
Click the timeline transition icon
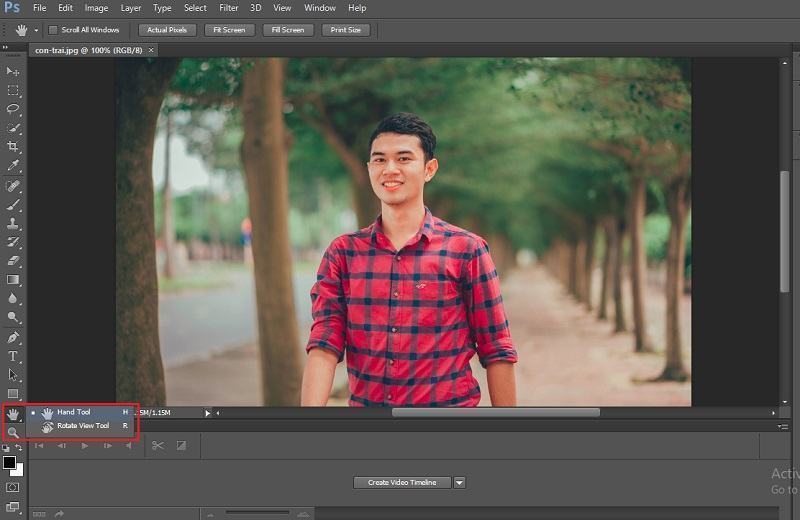click(181, 445)
